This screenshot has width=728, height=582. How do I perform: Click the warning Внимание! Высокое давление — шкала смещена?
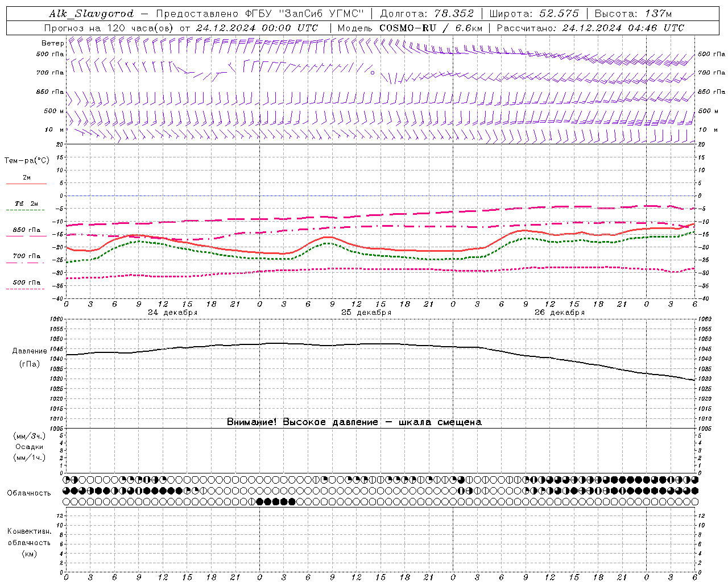click(x=354, y=422)
